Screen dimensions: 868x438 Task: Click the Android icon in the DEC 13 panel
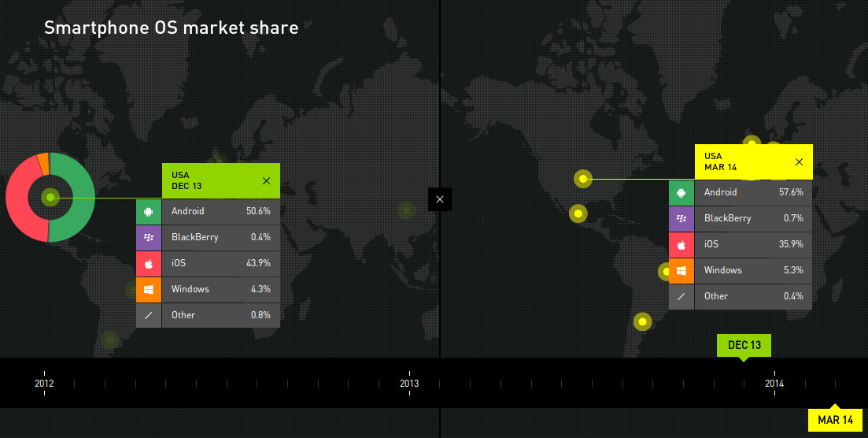coord(149,211)
